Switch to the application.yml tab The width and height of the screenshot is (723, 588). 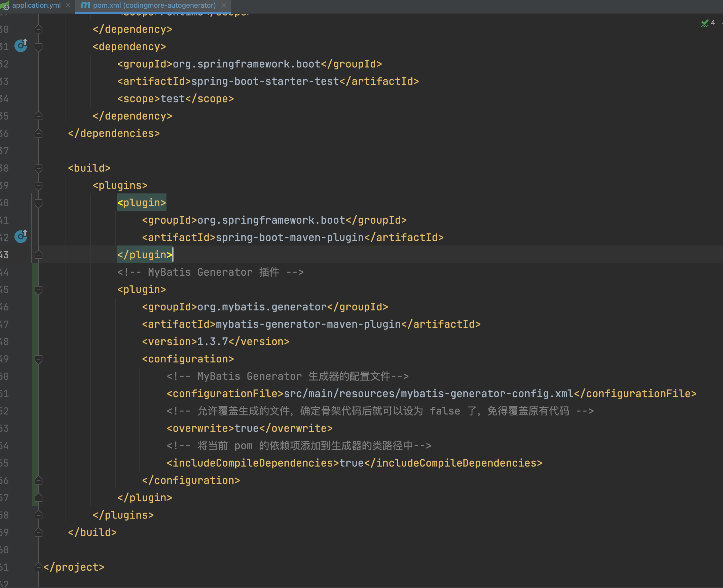(36, 5)
